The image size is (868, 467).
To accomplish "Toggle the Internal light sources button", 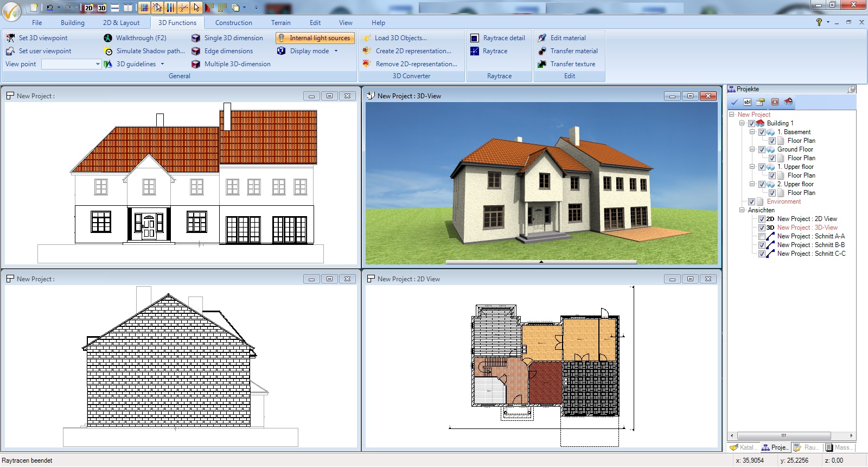I will 315,38.
